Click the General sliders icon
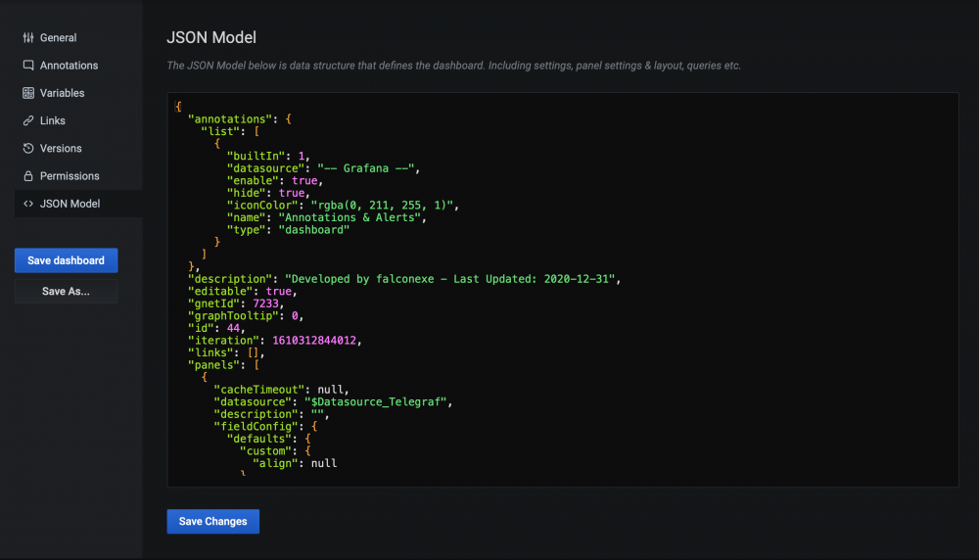The width and height of the screenshot is (979, 560). tap(28, 38)
